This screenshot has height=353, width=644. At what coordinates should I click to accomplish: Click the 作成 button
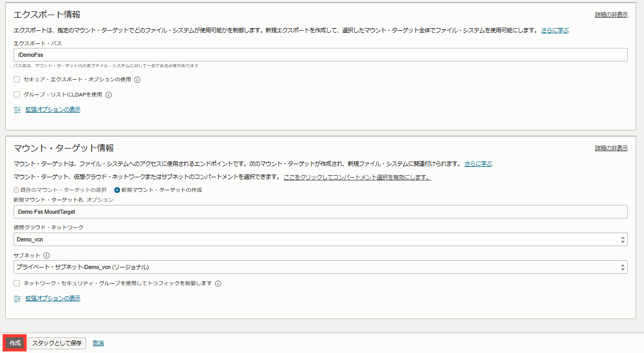(15, 343)
